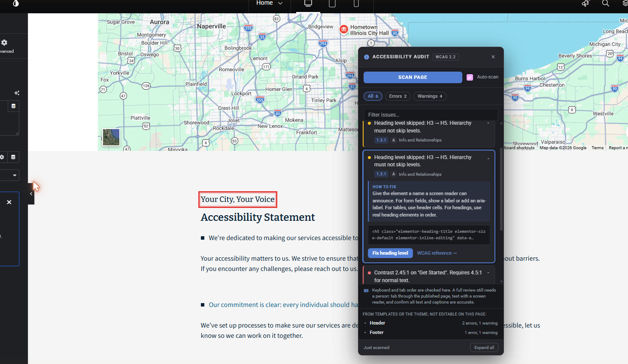Click the 1.3.1 badge on selected issue
This screenshot has width=628, height=364.
click(x=381, y=174)
